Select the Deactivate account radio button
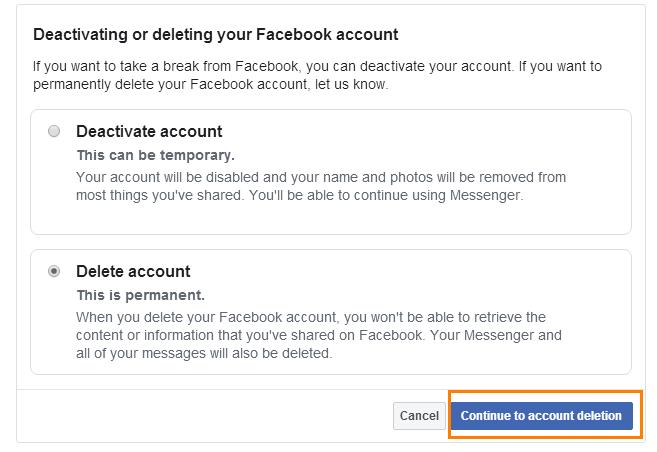 (x=54, y=131)
